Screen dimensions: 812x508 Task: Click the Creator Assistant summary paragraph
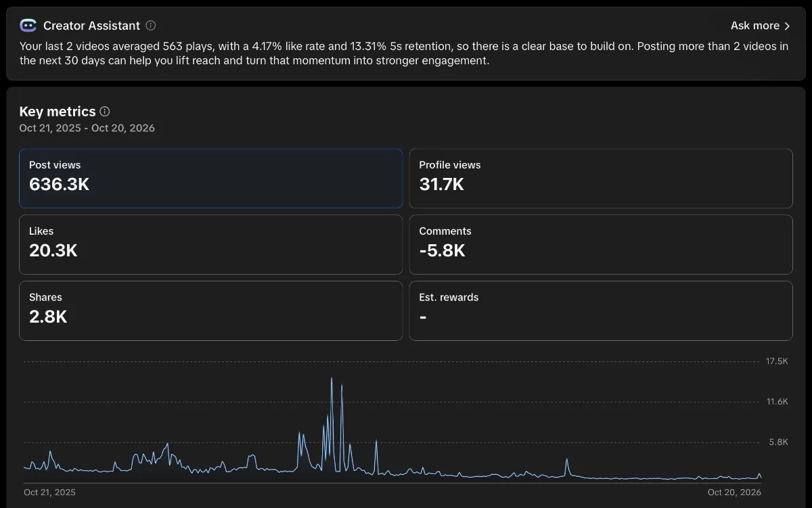(x=404, y=53)
